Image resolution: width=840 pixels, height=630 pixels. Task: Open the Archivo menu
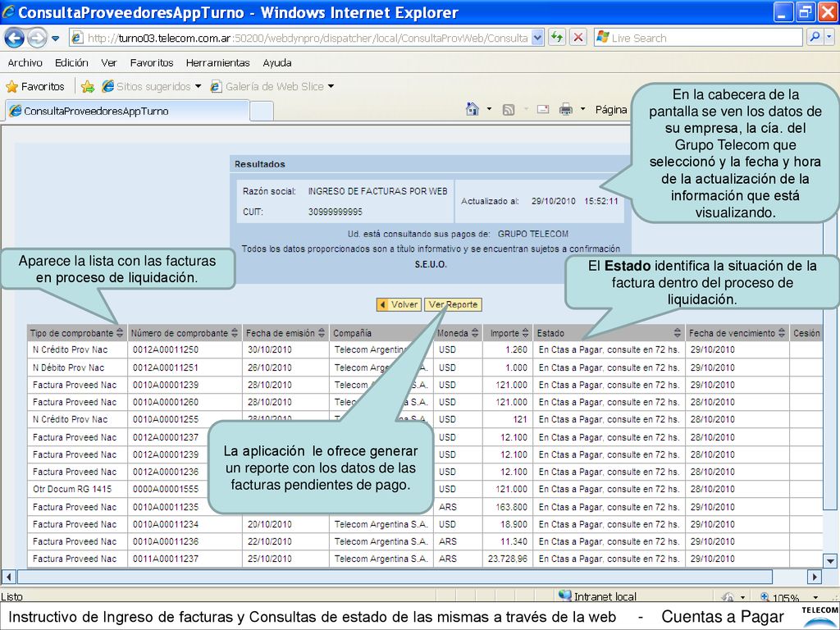pyautogui.click(x=25, y=62)
